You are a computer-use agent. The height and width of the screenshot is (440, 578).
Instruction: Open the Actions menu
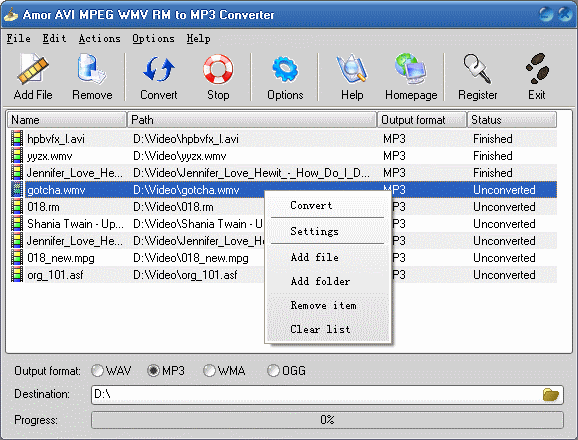point(100,38)
